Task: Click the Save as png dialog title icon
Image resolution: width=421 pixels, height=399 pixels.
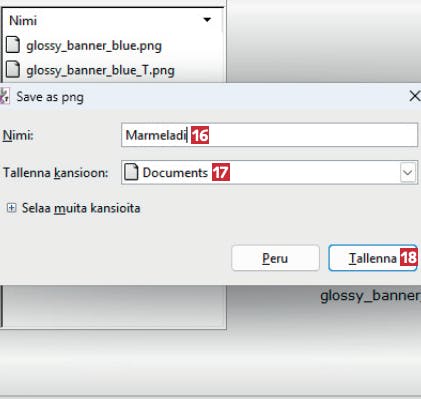Action: (x=4, y=96)
